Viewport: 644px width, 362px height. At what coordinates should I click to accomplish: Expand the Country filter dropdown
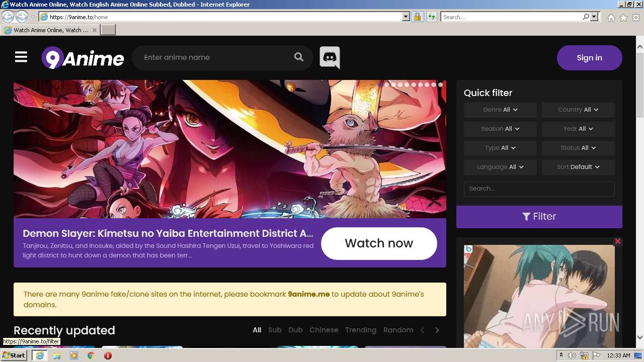(578, 110)
